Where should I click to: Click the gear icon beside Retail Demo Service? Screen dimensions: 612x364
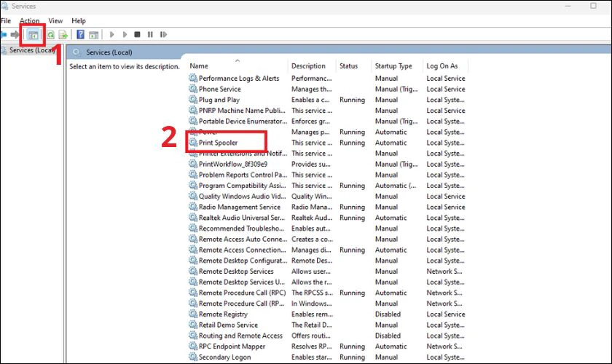pos(193,325)
